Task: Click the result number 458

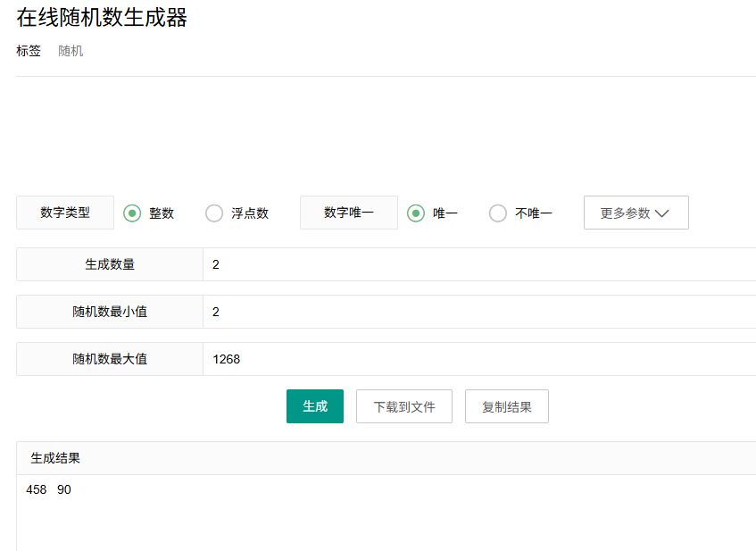Action: tap(37, 489)
